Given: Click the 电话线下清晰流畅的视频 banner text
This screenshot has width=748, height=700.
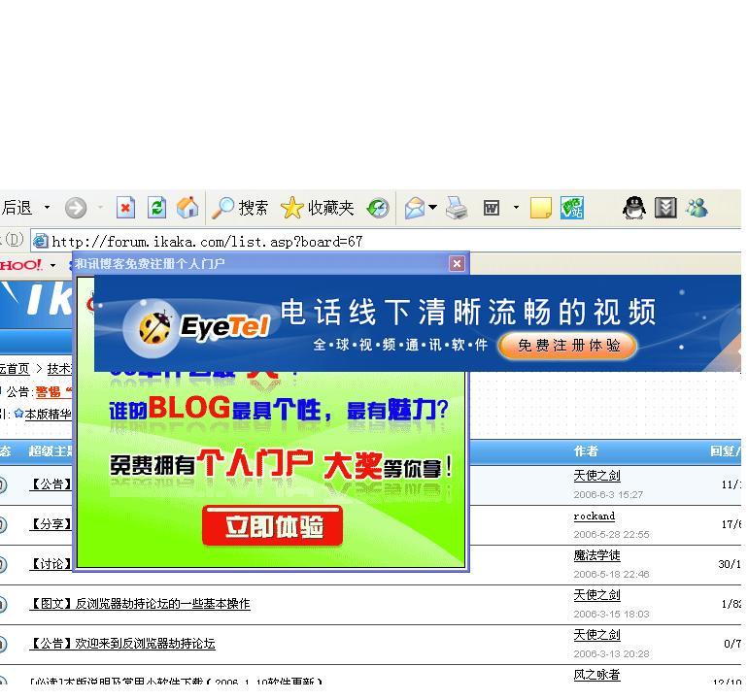Looking at the screenshot, I should coord(468,313).
